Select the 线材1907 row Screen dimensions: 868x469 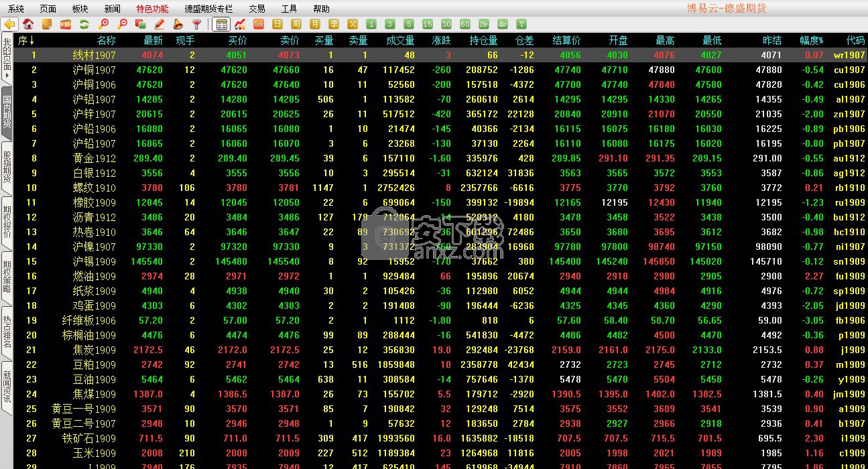click(440, 55)
